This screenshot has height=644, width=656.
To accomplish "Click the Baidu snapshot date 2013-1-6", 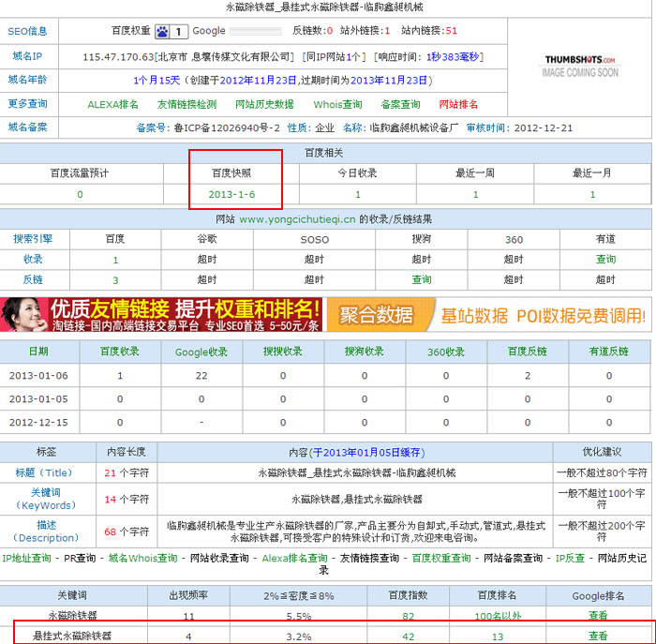I will 231,195.
